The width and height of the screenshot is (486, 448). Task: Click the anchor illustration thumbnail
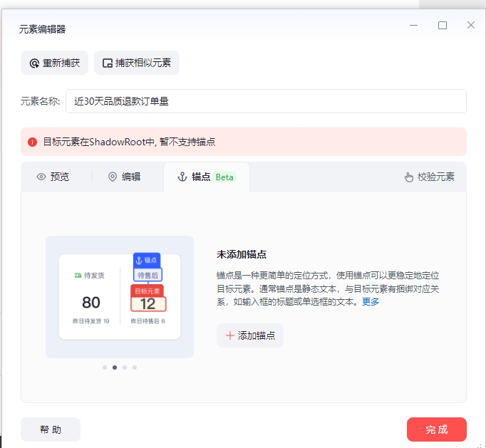click(x=120, y=297)
